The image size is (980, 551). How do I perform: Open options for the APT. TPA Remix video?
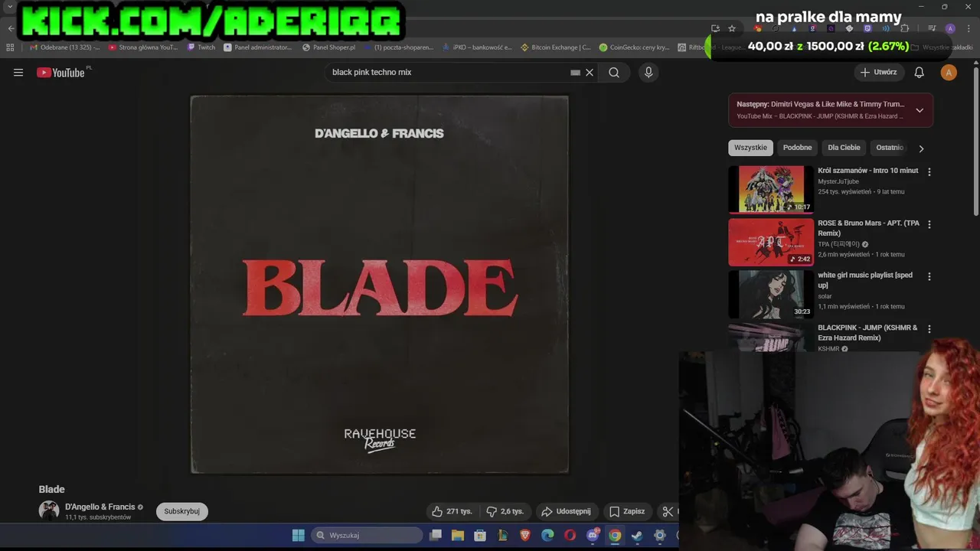(x=929, y=224)
